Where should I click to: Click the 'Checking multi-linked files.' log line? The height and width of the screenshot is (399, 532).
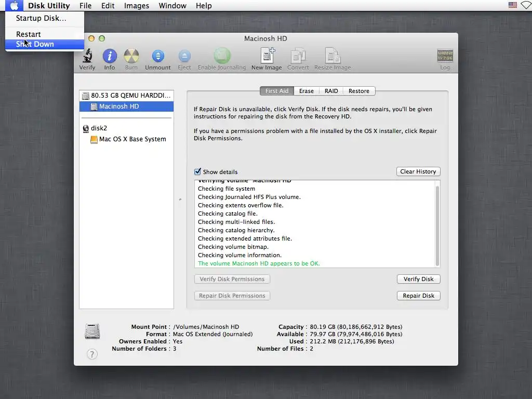point(236,222)
